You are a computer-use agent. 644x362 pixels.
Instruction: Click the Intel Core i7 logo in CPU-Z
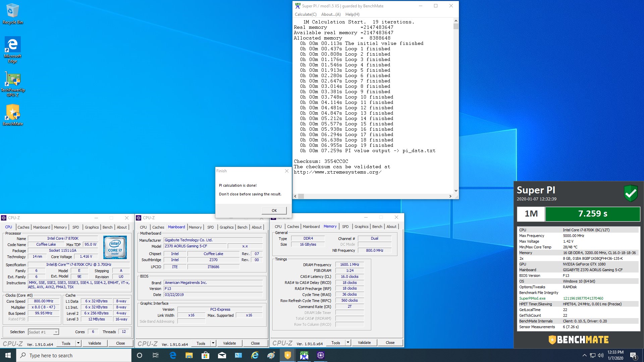(x=115, y=247)
